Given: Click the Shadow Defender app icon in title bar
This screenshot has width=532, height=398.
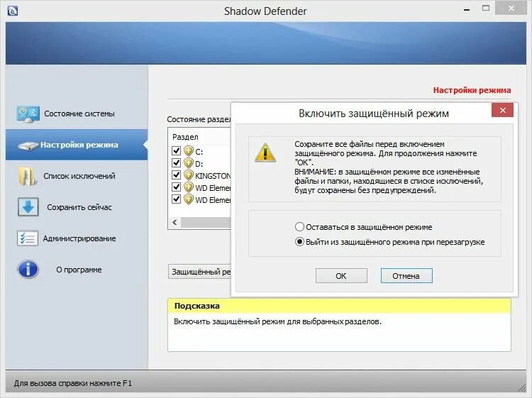Looking at the screenshot, I should pyautogui.click(x=13, y=11).
